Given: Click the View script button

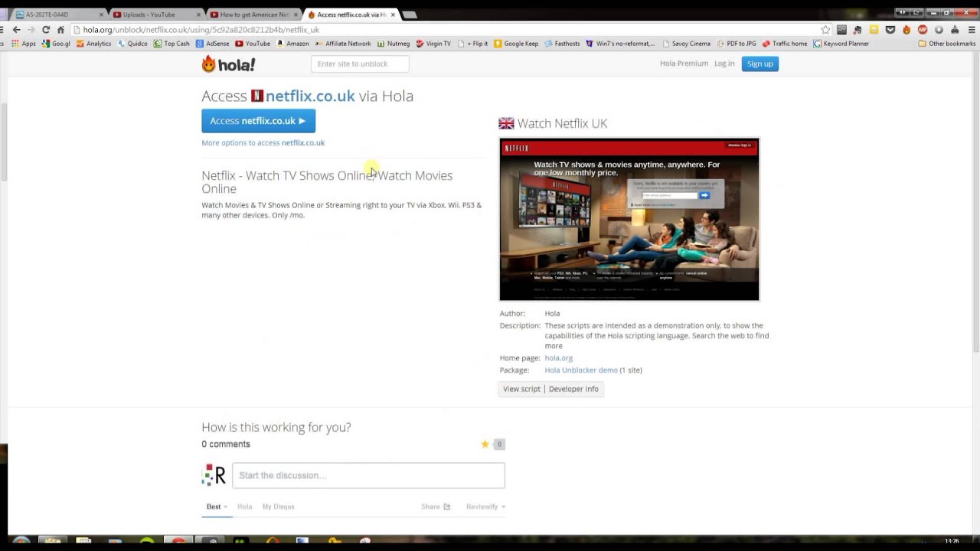Looking at the screenshot, I should point(521,389).
